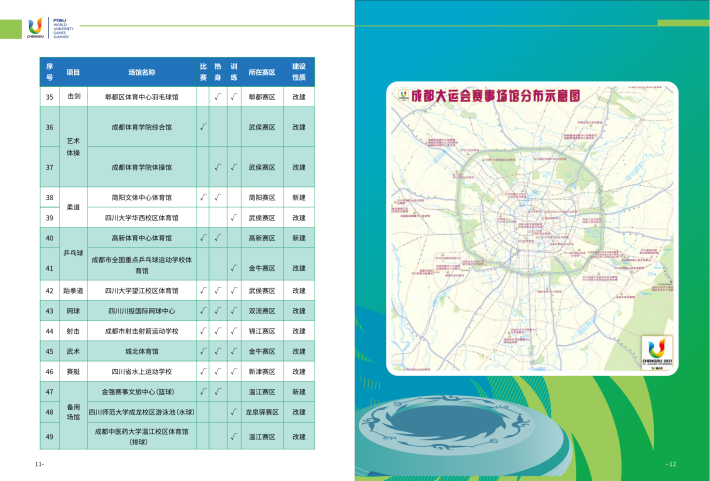
Task: Click the small emblem beside the map title
Action: coord(402,97)
